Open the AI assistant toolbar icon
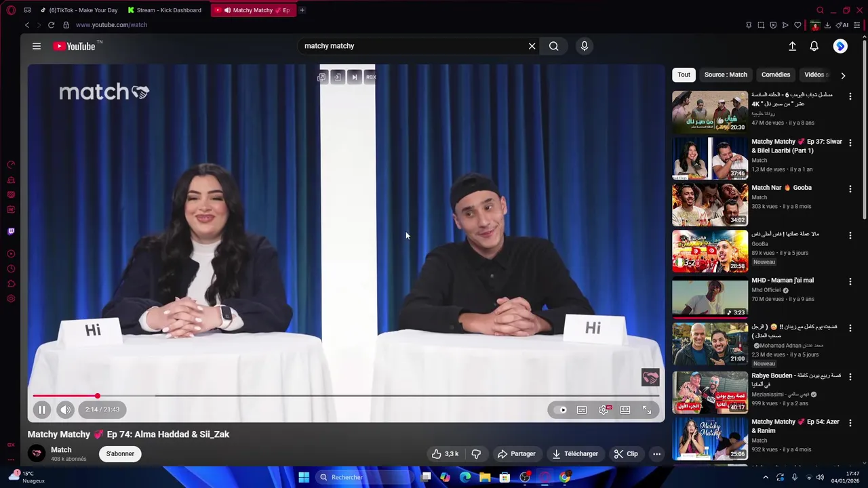The height and width of the screenshot is (488, 868). tap(842, 25)
